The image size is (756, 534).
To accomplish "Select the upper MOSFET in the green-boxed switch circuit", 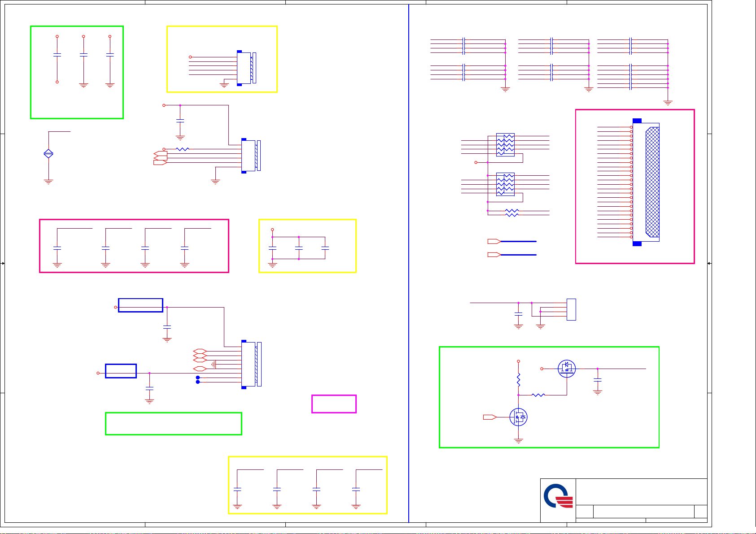I will click(x=567, y=369).
